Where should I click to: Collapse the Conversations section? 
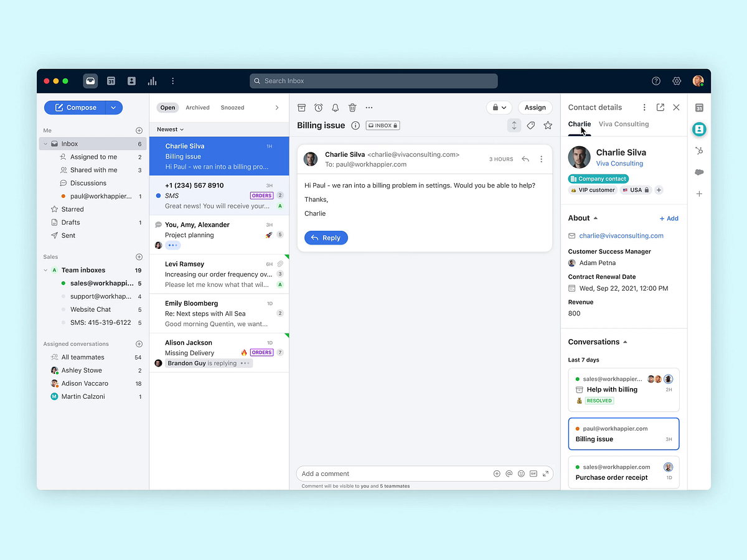pos(625,341)
